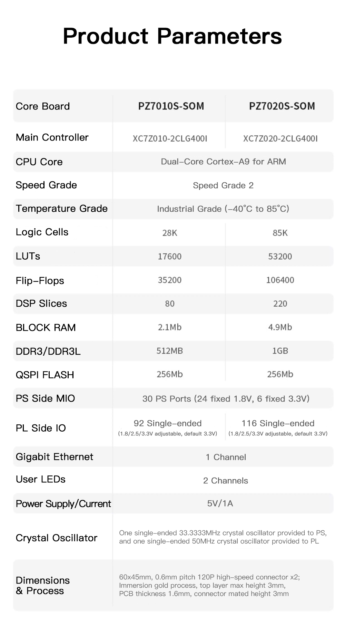
Task: Click the Gigabit Ethernet row label
Action: point(55,457)
